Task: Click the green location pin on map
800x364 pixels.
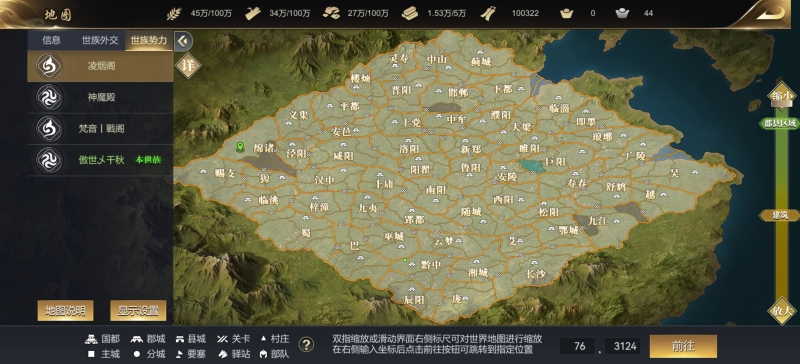Action: (x=240, y=147)
